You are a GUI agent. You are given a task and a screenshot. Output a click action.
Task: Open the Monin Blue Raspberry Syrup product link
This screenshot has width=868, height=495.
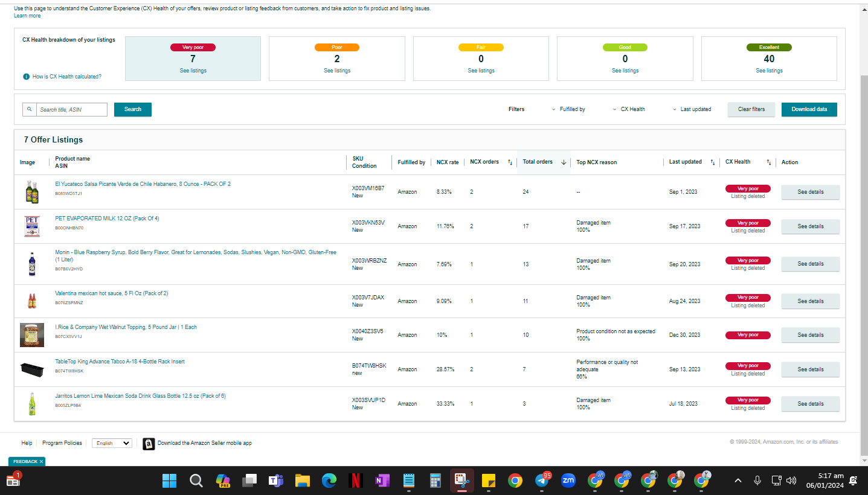(196, 256)
